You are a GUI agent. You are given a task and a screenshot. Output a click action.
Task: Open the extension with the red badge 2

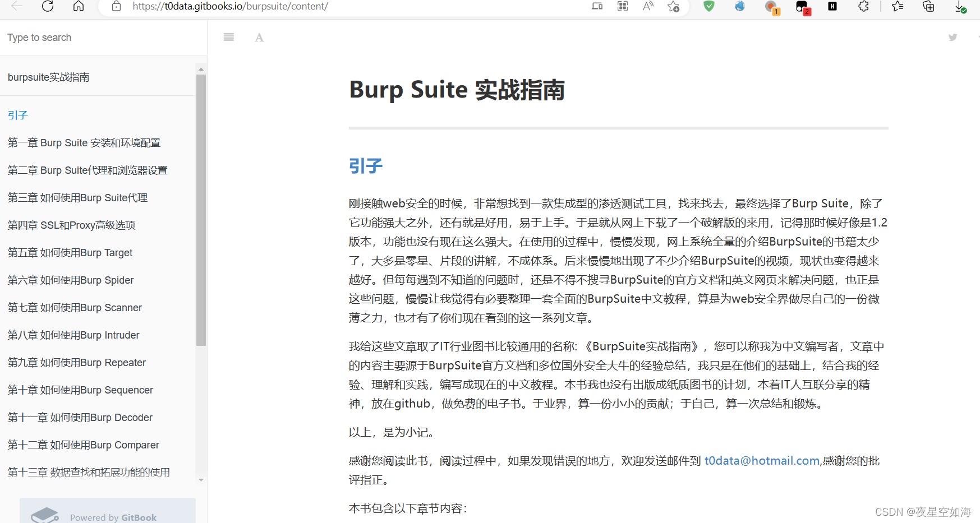803,7
